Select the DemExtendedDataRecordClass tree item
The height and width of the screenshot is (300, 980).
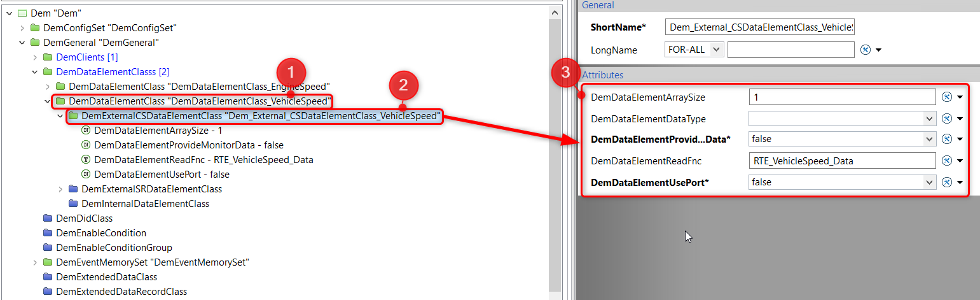tap(121, 292)
